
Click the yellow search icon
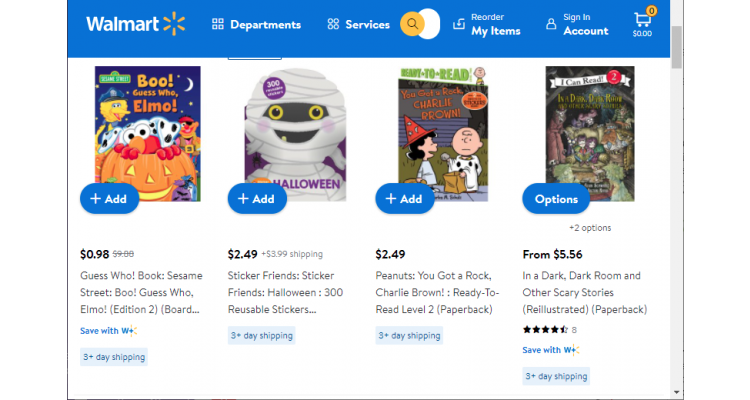click(411, 24)
